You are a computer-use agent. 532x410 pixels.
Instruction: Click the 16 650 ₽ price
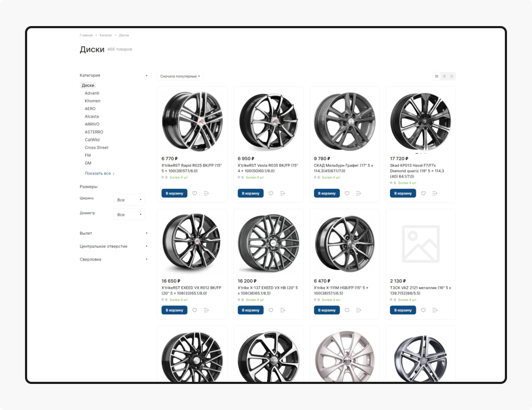coord(171,281)
